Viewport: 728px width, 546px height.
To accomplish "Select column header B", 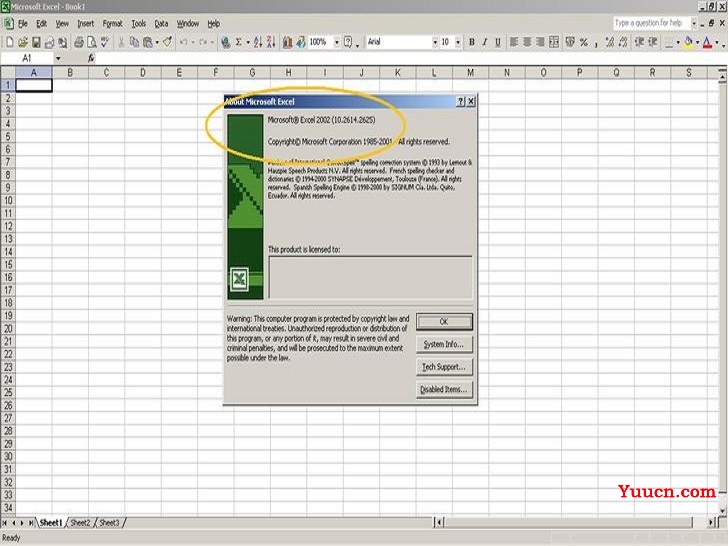I will pos(70,72).
